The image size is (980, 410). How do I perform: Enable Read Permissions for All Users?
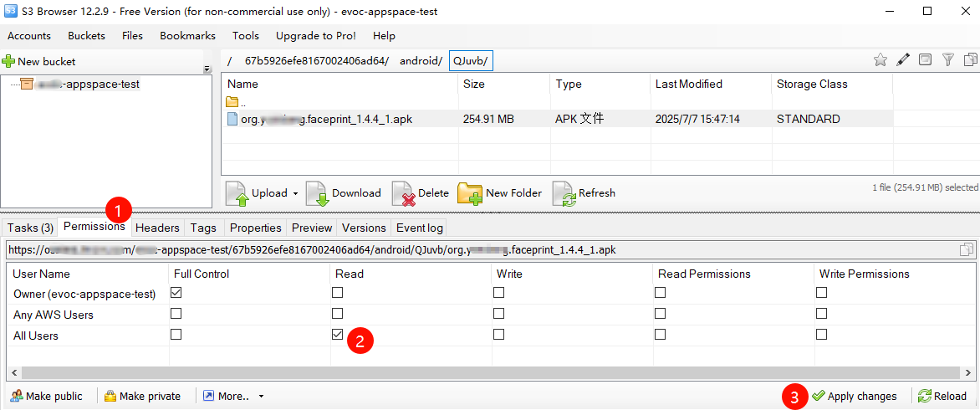click(660, 335)
